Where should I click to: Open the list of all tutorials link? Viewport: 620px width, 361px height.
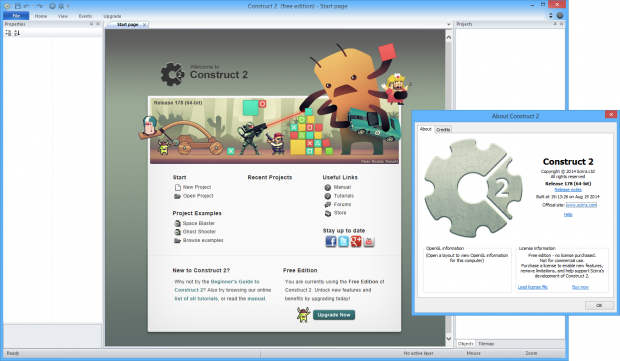(x=196, y=299)
